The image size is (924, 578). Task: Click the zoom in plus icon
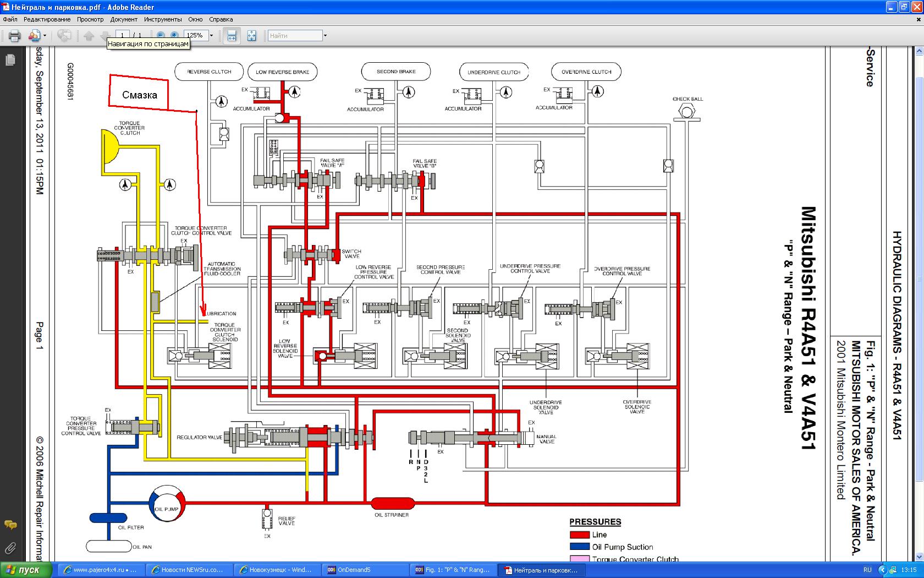pyautogui.click(x=174, y=35)
